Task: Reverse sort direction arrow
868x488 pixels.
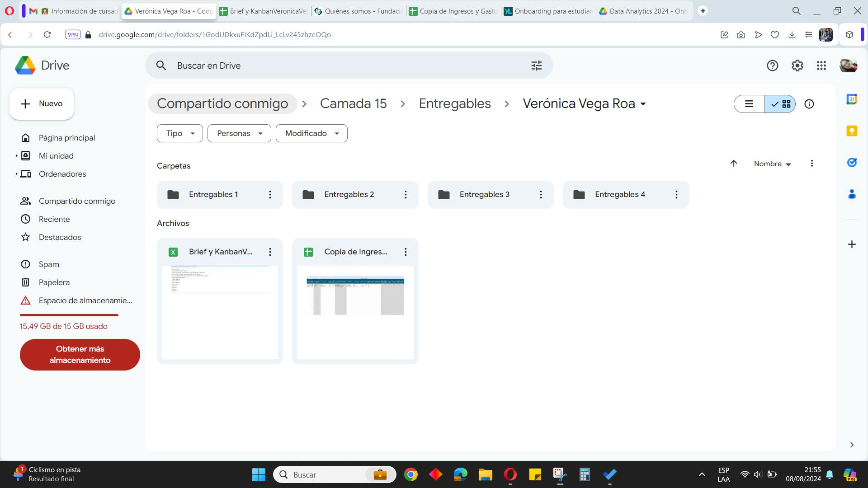Action: 734,164
